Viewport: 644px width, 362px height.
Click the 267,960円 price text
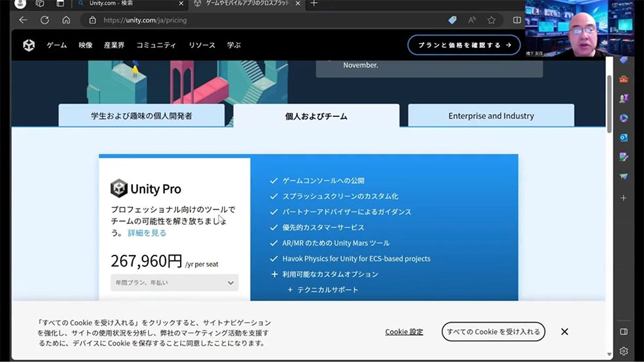point(146,261)
